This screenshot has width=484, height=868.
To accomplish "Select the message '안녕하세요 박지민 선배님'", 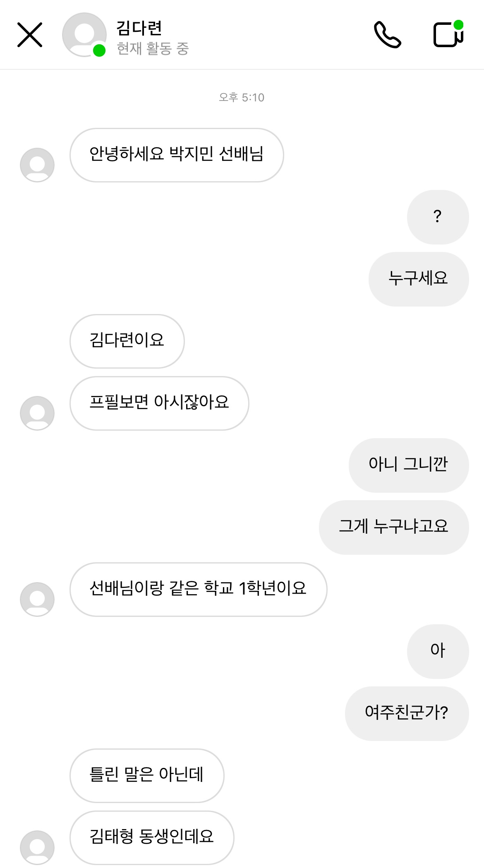I will (177, 155).
